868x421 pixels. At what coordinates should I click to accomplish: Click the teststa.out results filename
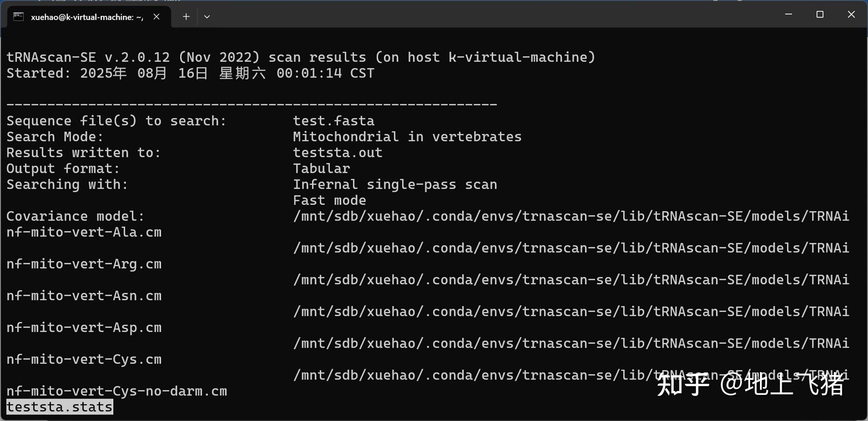337,152
